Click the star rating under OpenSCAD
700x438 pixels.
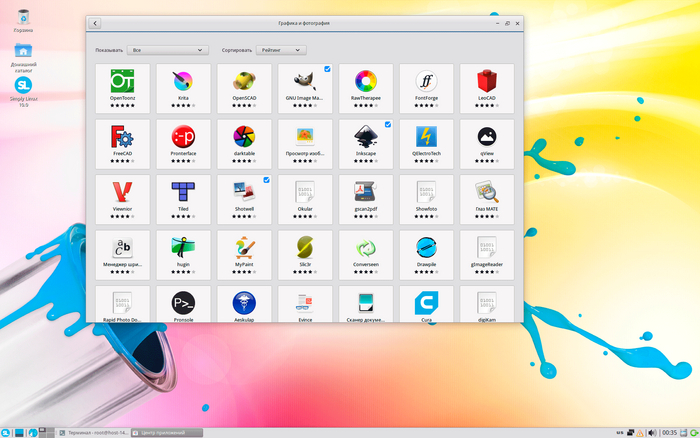244,105
